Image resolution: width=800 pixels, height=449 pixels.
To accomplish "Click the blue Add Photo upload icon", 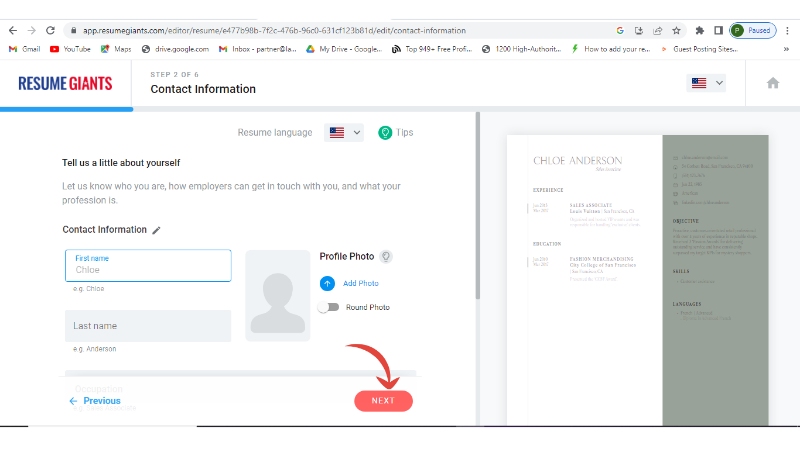I will pos(327,283).
